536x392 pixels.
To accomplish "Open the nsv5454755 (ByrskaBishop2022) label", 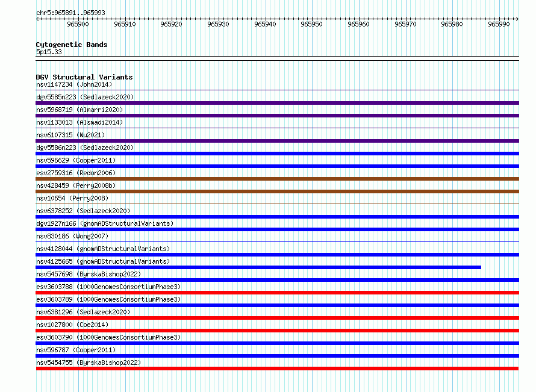I will tap(89, 362).
